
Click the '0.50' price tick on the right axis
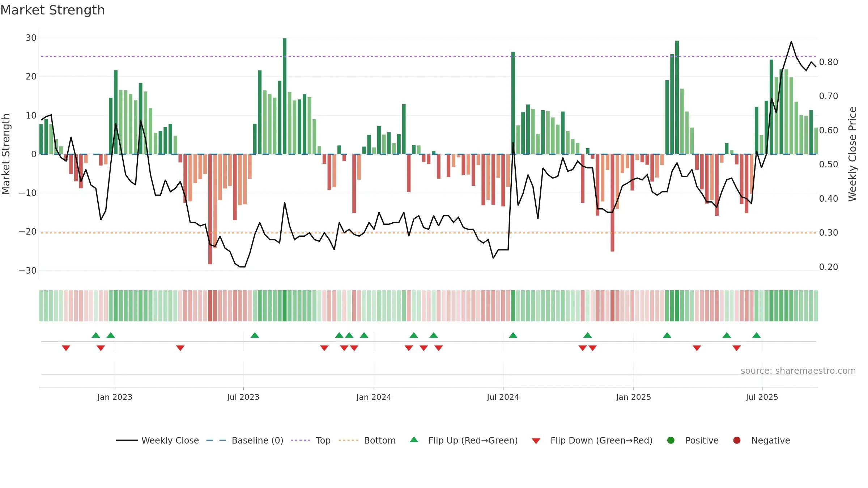(829, 164)
